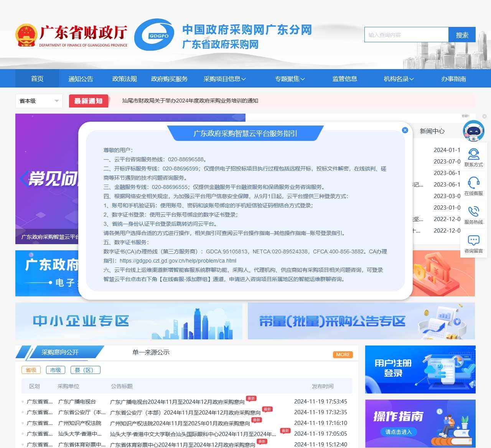The image size is (491, 448).
Task: Open the 广东省体育彩票中心 采购意向 link
Action: click(183, 445)
